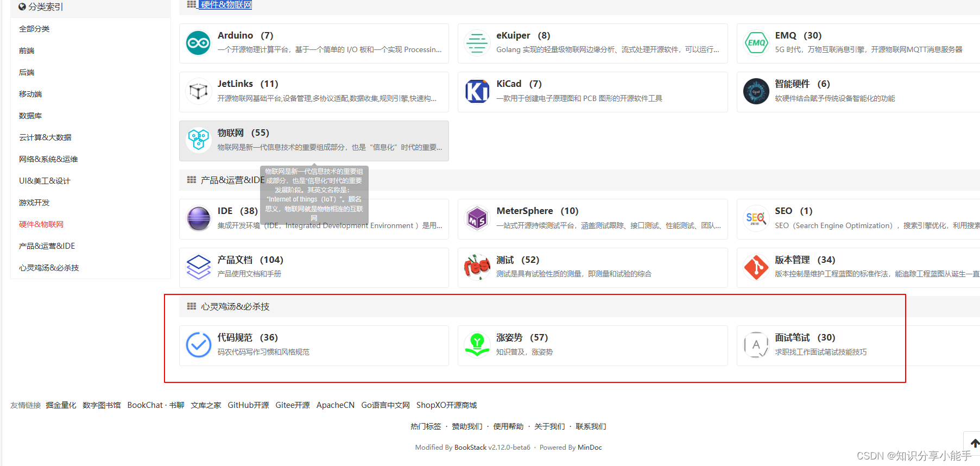
Task: Click the SEO magnifier logo icon
Action: coord(756,218)
